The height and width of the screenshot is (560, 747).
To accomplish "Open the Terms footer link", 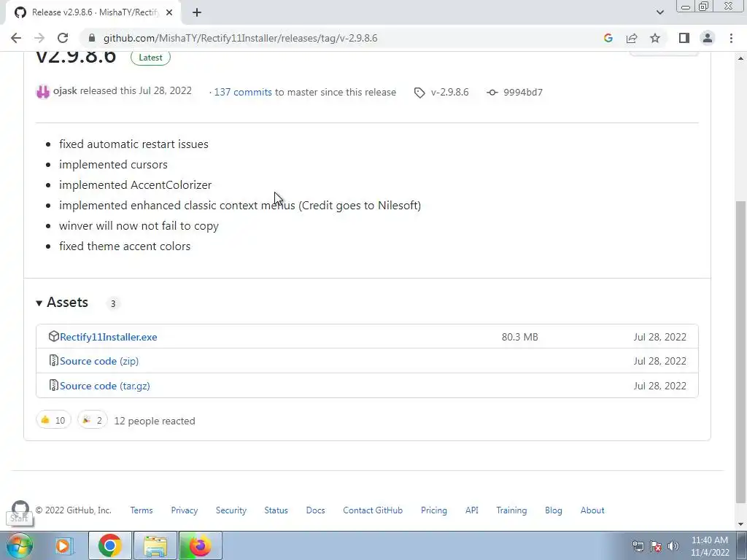I will pos(142,510).
